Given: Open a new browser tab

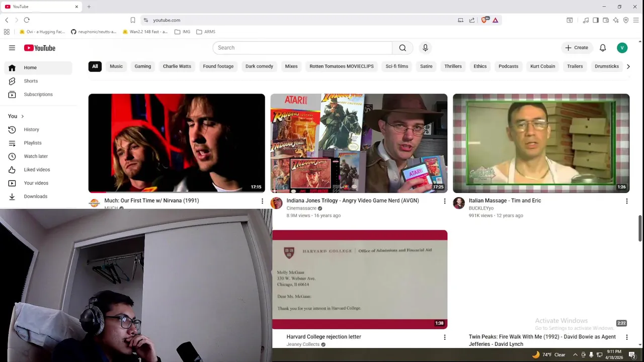Looking at the screenshot, I should pos(89,7).
